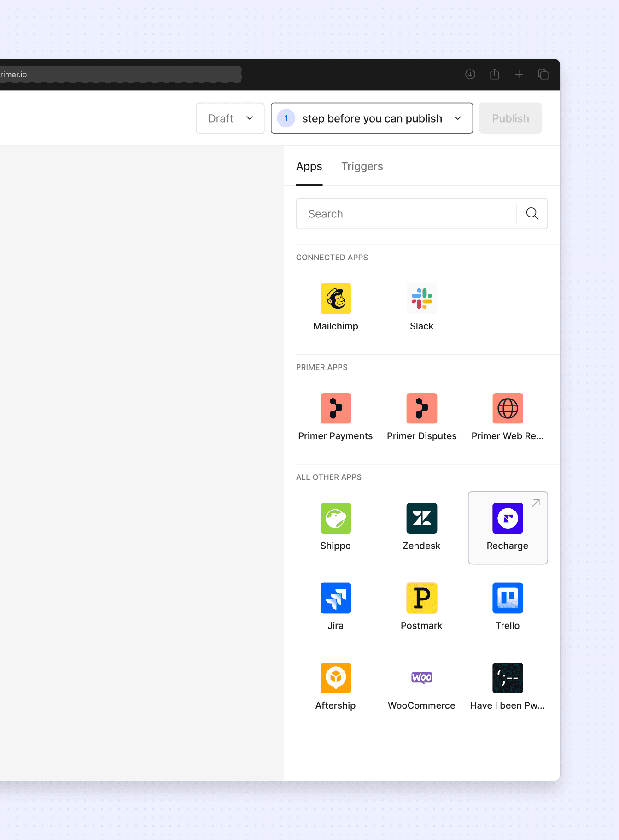Choose the Jira app icon
This screenshot has width=619, height=840.
coord(336,598)
